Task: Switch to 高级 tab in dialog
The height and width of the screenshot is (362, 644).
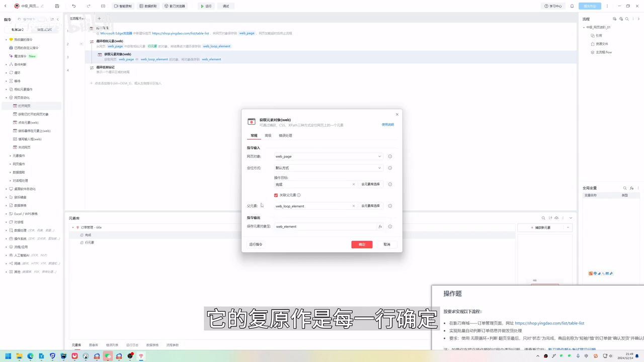Action: coord(268,136)
